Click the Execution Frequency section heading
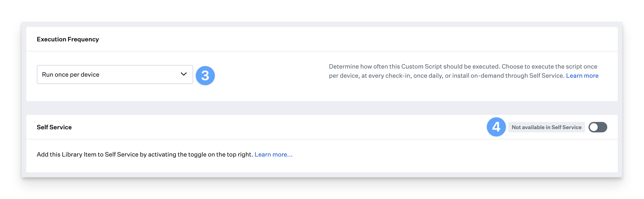The width and height of the screenshot is (644, 199). (68, 39)
